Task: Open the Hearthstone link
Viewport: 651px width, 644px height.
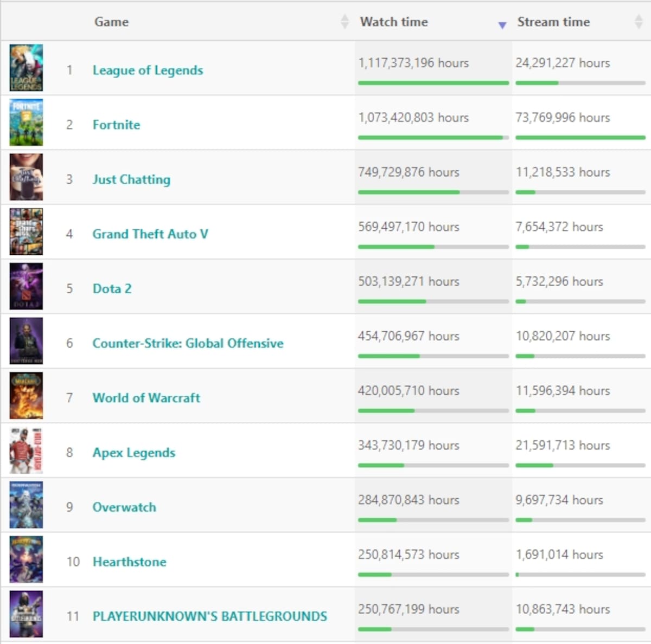Action: tap(129, 562)
